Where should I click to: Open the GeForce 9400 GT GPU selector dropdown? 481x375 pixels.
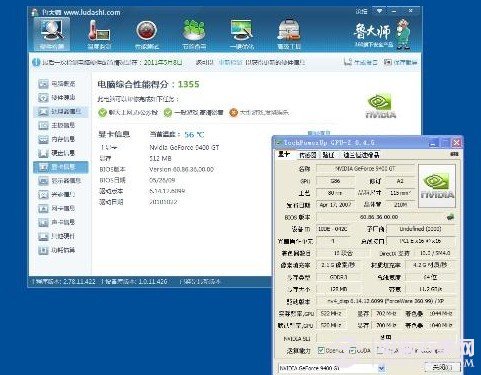[x=381, y=368]
